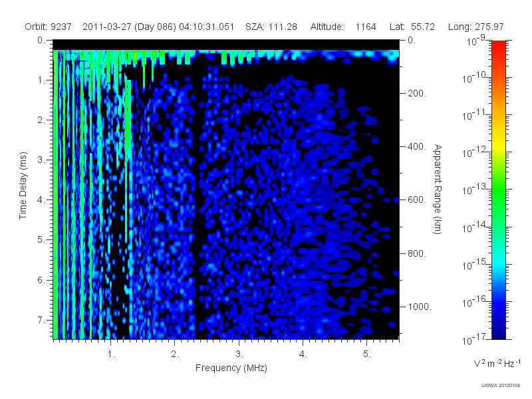Select the date '2011-03-27 (Day 086)' text

pyautogui.click(x=129, y=27)
